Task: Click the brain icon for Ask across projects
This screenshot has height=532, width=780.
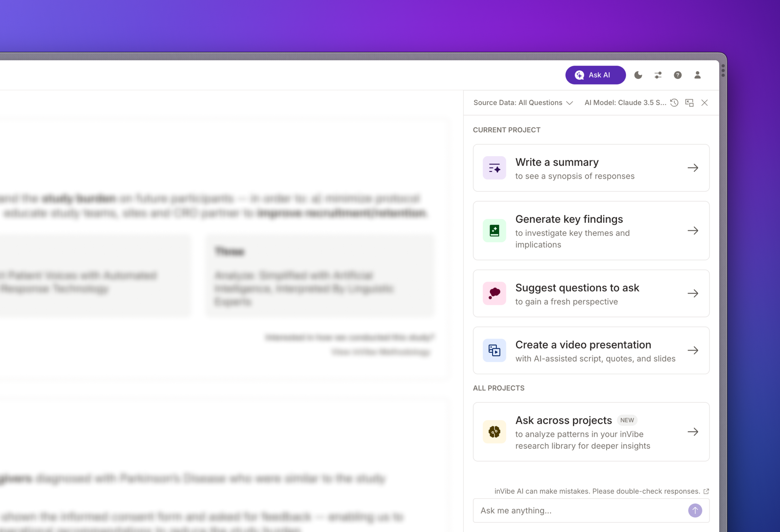Action: pos(494,432)
